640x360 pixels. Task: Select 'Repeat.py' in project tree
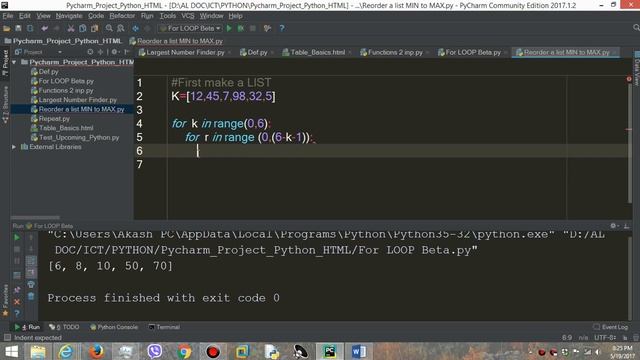pyautogui.click(x=54, y=119)
